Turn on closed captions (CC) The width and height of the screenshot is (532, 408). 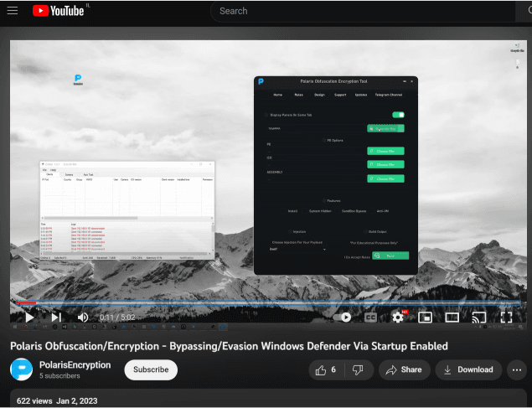pos(370,318)
